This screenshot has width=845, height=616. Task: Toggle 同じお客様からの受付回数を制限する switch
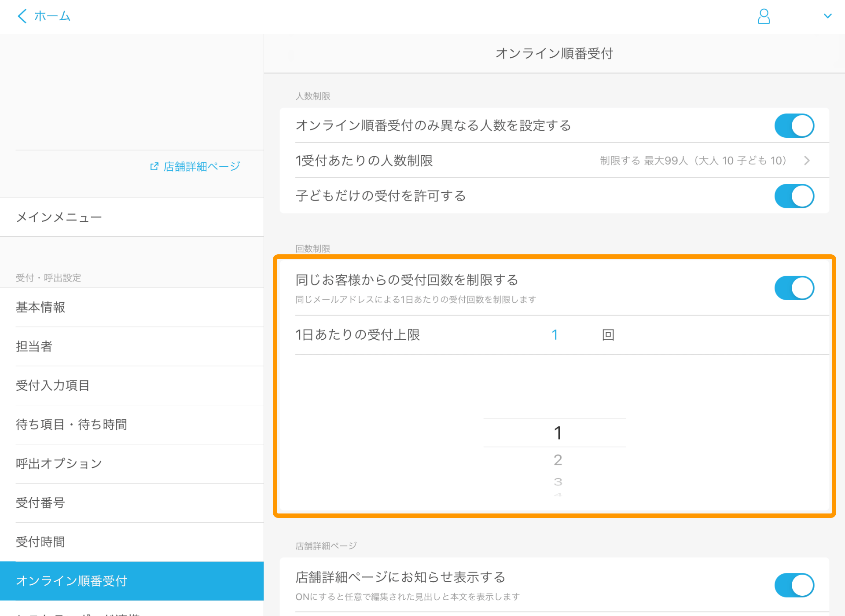pos(794,287)
